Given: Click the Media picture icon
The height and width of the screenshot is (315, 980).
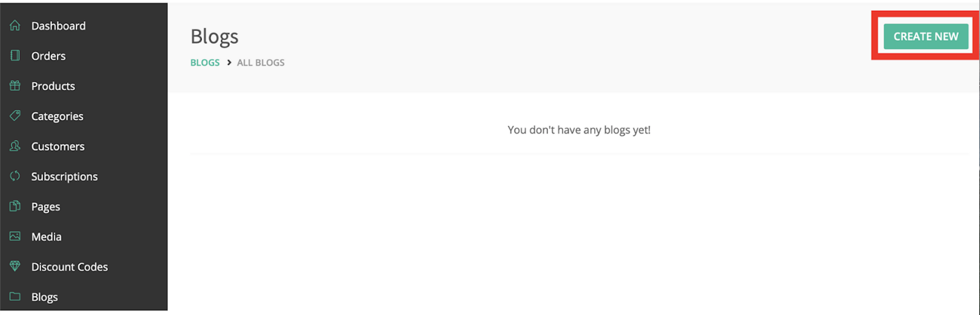Looking at the screenshot, I should tap(15, 236).
